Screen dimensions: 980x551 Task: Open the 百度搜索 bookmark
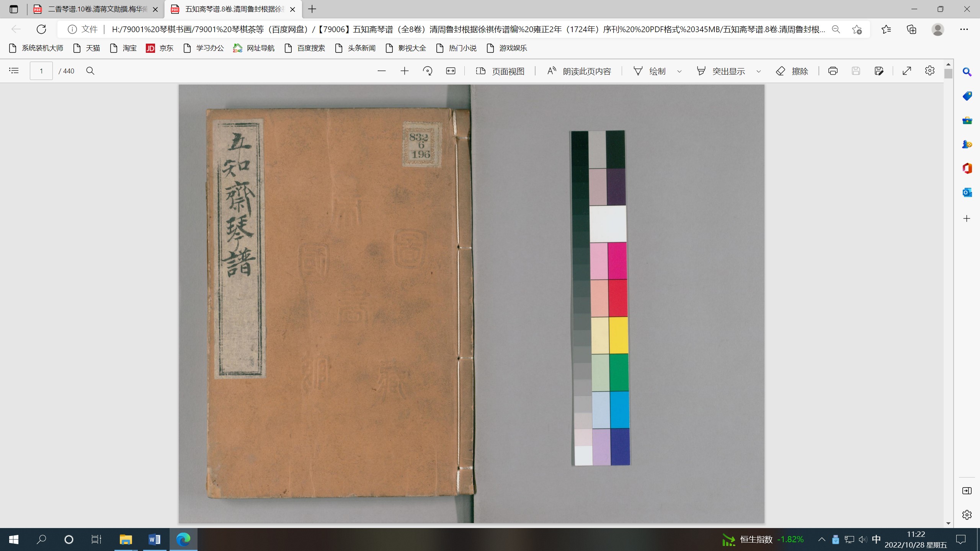tap(305, 48)
